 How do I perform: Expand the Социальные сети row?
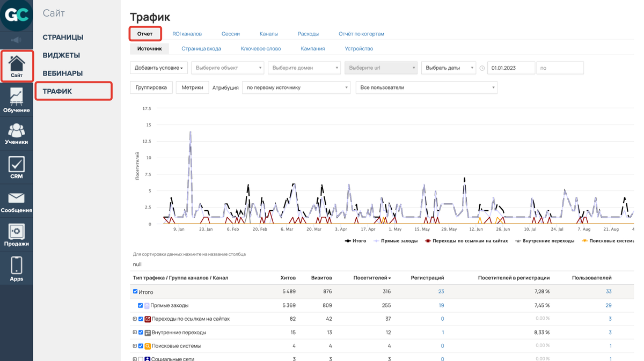point(135,359)
